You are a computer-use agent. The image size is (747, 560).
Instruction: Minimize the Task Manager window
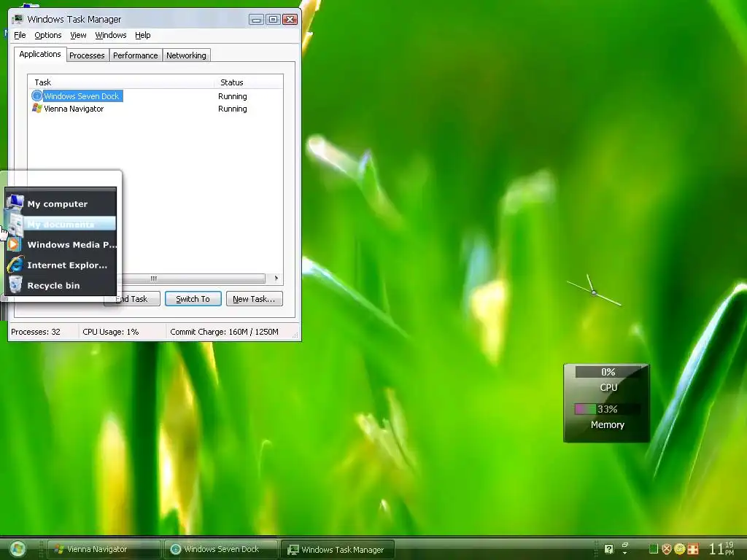coord(256,19)
